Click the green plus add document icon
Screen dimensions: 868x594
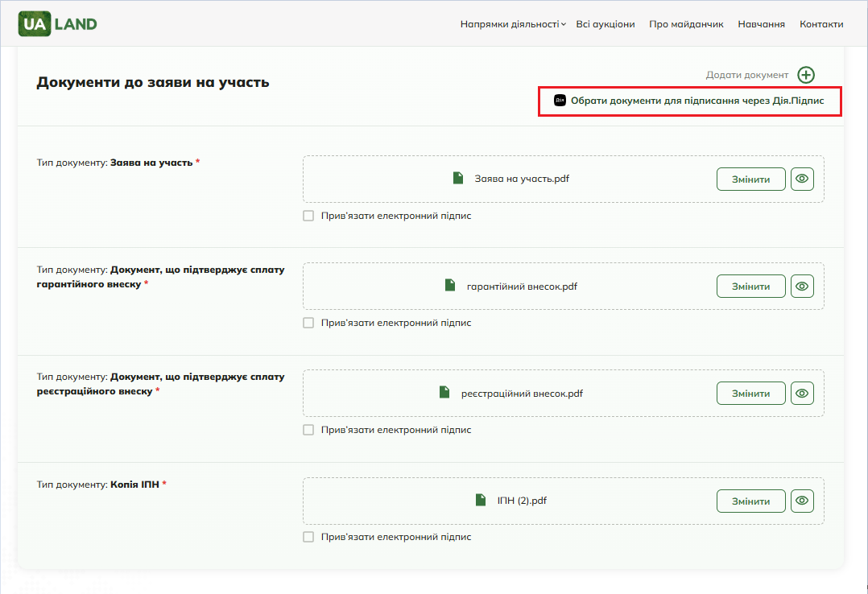805,75
